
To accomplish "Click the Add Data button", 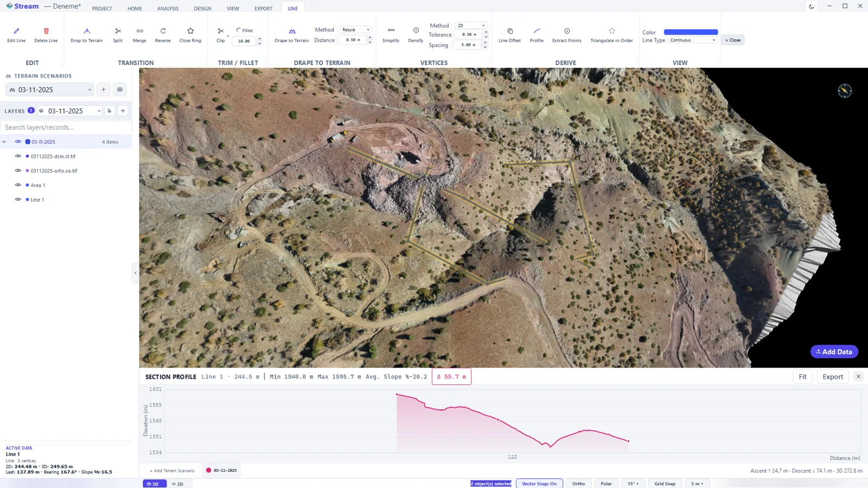I will coord(834,352).
